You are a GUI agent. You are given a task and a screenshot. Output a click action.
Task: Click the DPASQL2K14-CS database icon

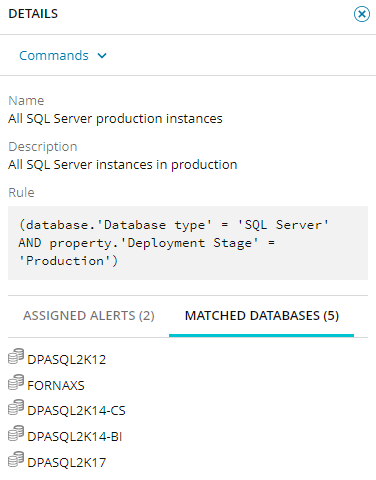16,407
